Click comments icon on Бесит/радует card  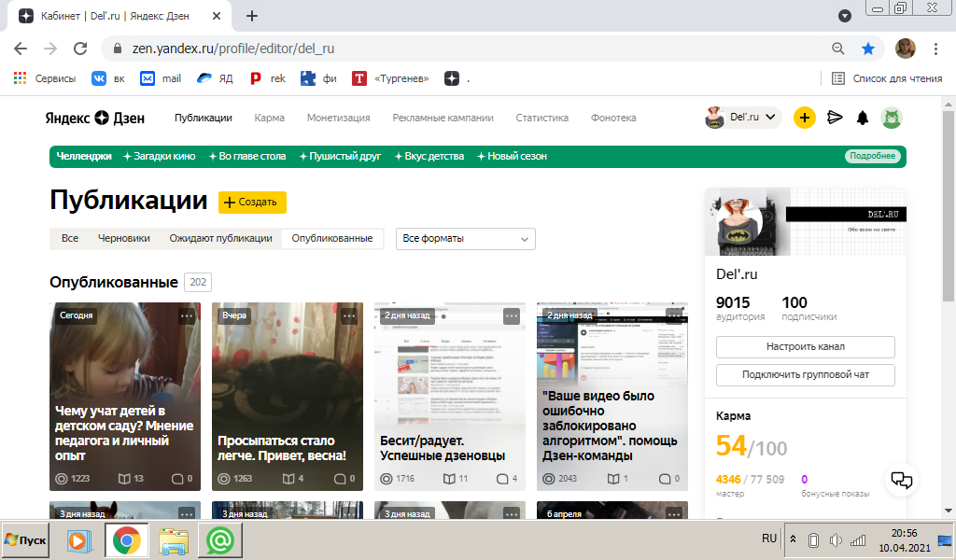[501, 479]
